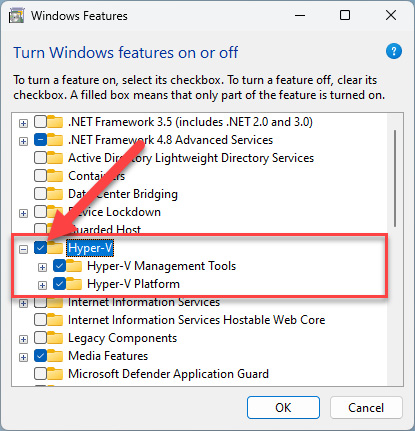Viewport: 415px width, 431px height.
Task: Click the blue help question mark icon
Action: (x=394, y=51)
